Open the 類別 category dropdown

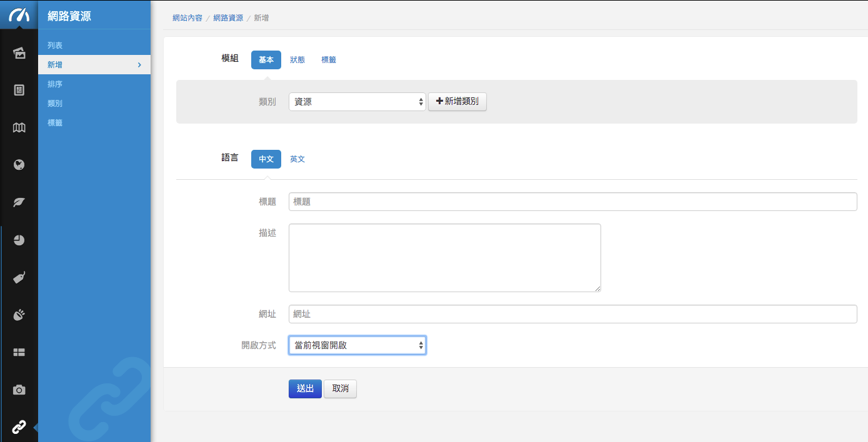click(357, 102)
